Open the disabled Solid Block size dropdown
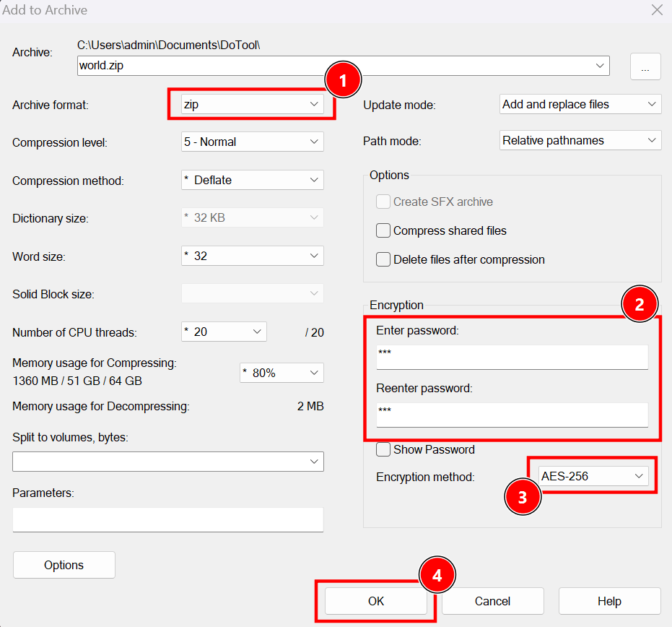This screenshot has height=627, width=672. 252,293
